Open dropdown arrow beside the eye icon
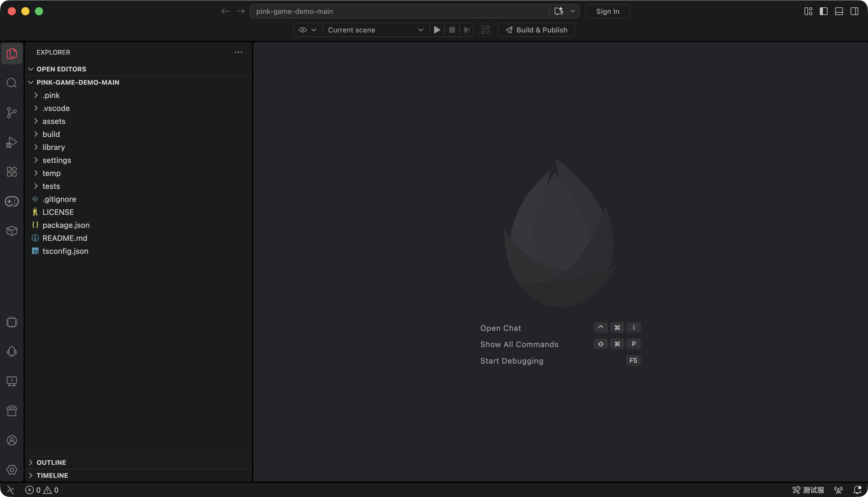The height and width of the screenshot is (497, 868). [x=314, y=30]
